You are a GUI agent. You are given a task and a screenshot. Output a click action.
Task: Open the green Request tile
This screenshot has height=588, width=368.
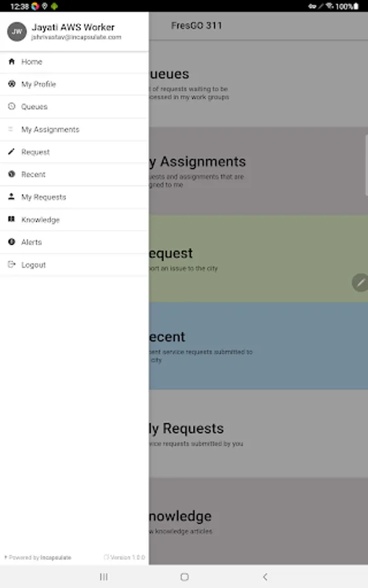[258, 259]
